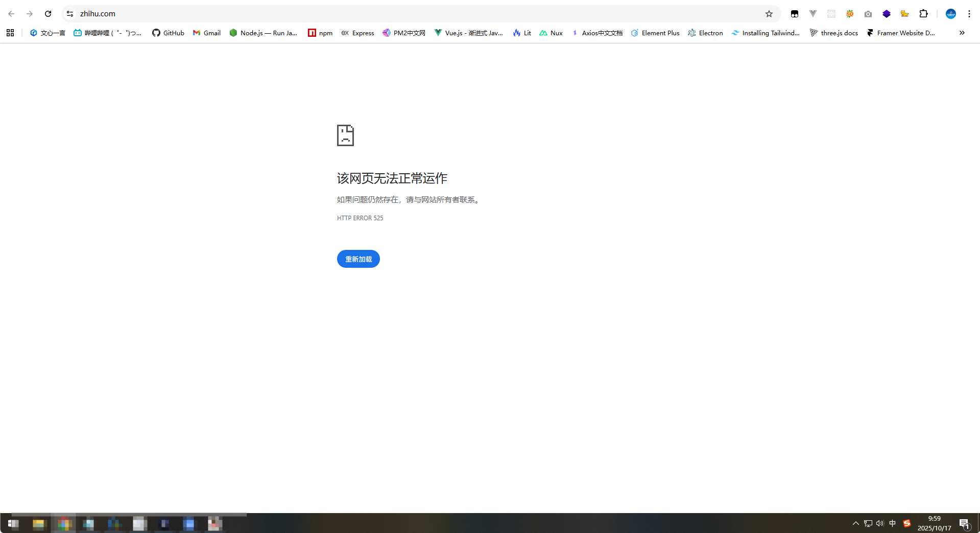Open the GitHub bookmark
The width and height of the screenshot is (980, 533).
[168, 33]
